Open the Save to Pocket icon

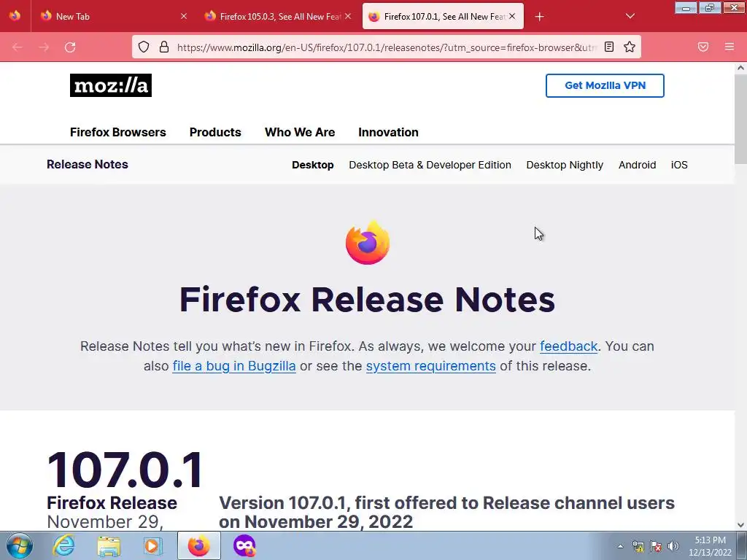pyautogui.click(x=703, y=47)
